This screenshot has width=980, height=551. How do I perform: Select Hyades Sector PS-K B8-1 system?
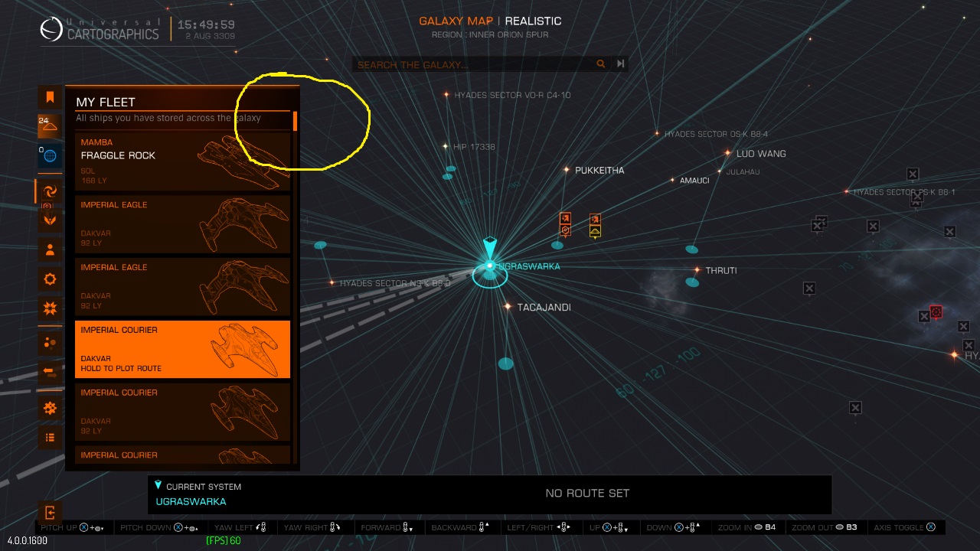point(900,192)
